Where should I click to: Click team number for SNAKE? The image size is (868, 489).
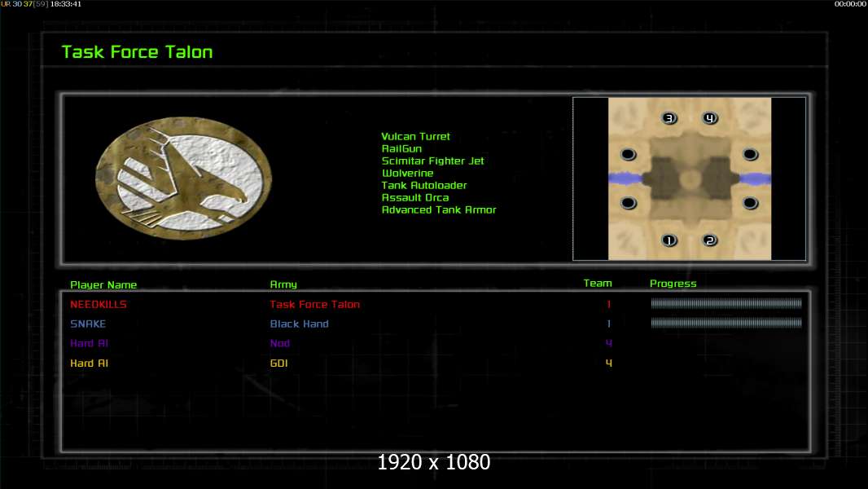point(608,324)
